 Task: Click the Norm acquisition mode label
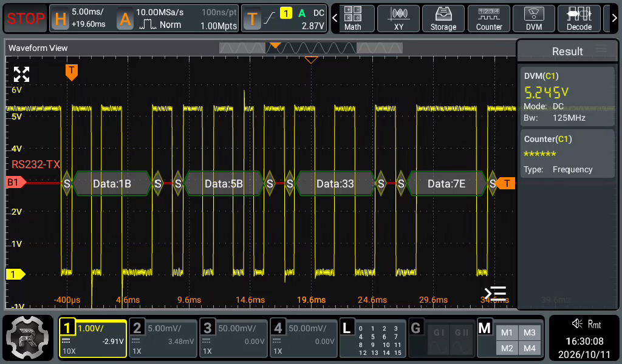point(170,24)
